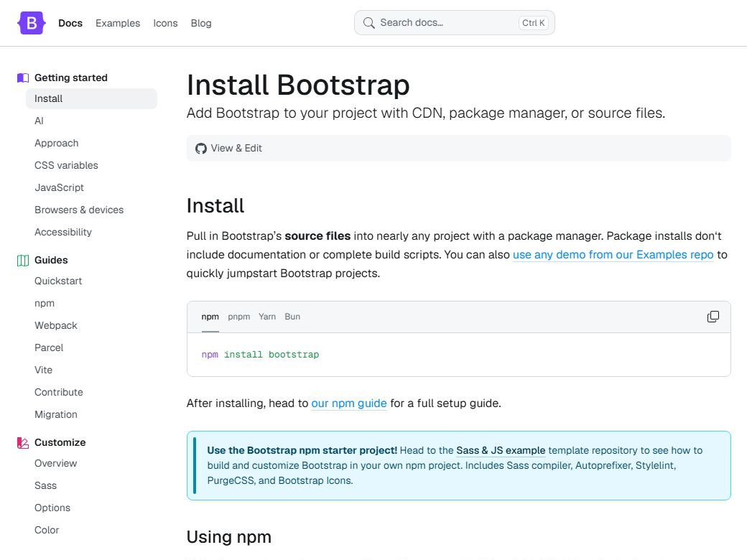Follow the Examples repo demo link
The image size is (747, 560).
[x=613, y=255]
